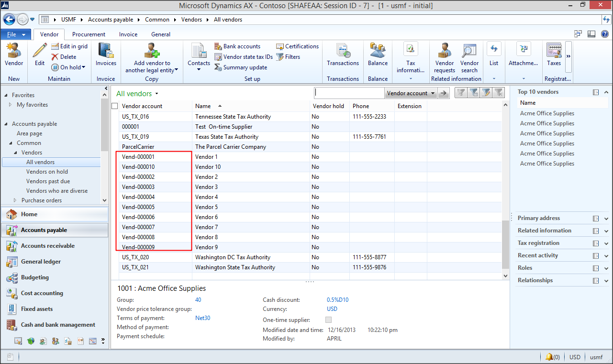
Task: Click Accounts payable in breadcrumb
Action: 111,20
